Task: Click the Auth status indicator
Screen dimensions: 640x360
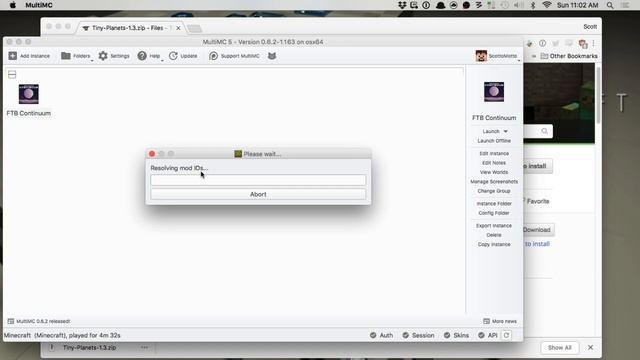Action: point(381,335)
